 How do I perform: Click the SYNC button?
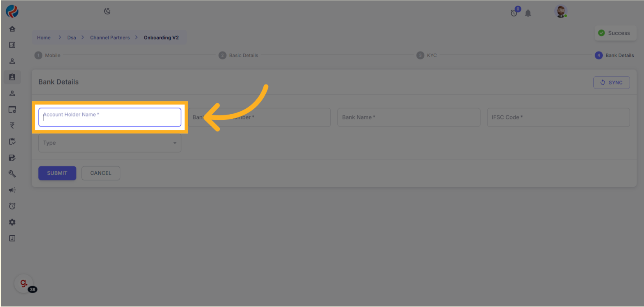click(611, 82)
